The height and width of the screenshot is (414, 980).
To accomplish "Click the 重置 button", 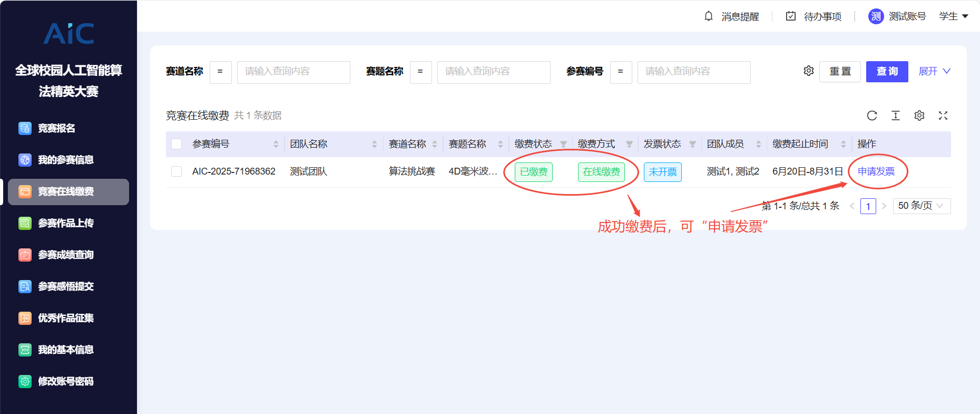I will 840,71.
